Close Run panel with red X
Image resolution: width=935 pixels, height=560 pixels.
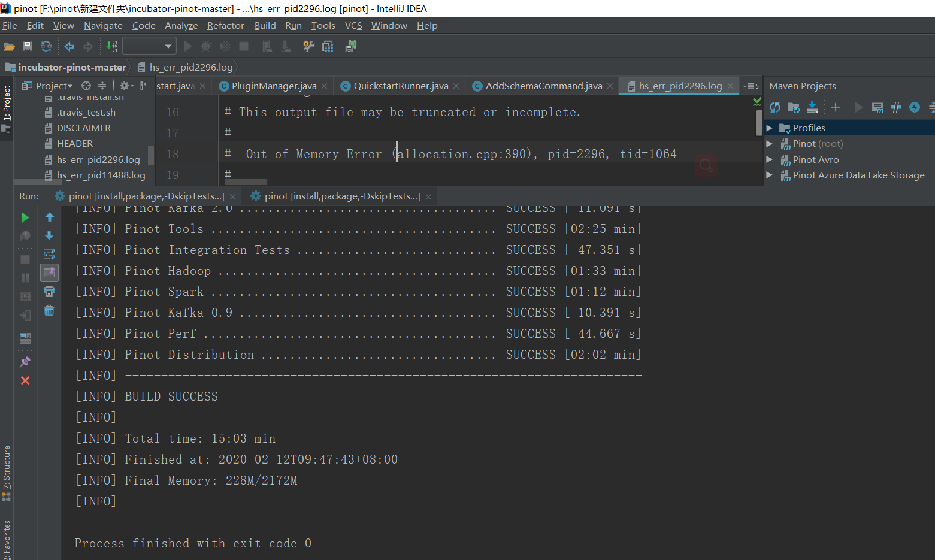tap(25, 380)
